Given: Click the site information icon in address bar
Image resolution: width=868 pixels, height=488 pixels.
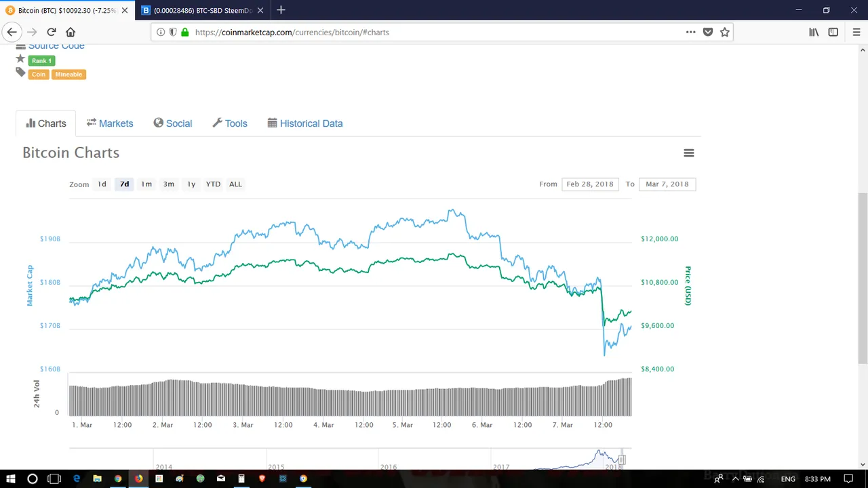Looking at the screenshot, I should [x=161, y=32].
